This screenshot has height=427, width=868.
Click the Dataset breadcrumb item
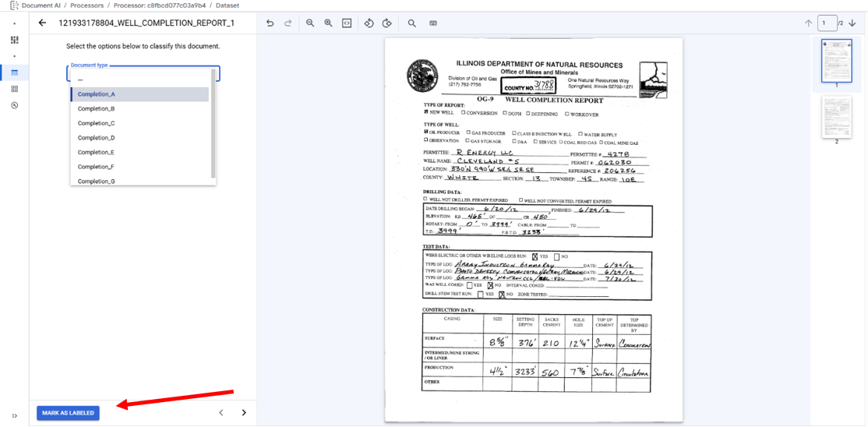228,5
